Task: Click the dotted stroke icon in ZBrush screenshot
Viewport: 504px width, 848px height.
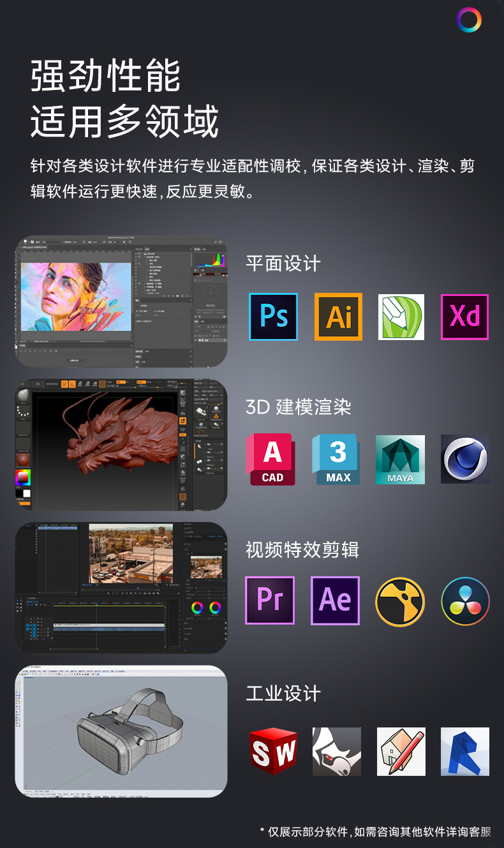Action: [24, 412]
